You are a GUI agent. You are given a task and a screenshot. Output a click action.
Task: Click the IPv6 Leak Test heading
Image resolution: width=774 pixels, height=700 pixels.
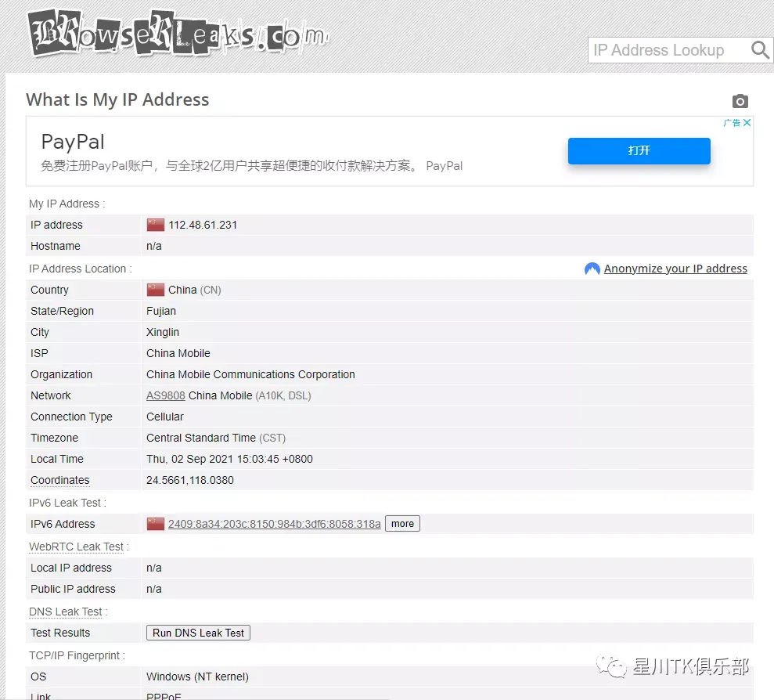pos(67,503)
